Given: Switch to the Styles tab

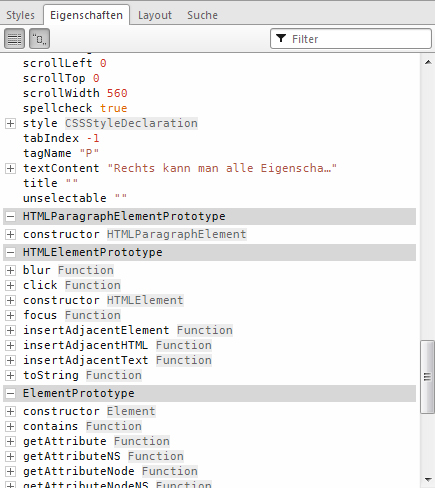Looking at the screenshot, I should coord(20,15).
